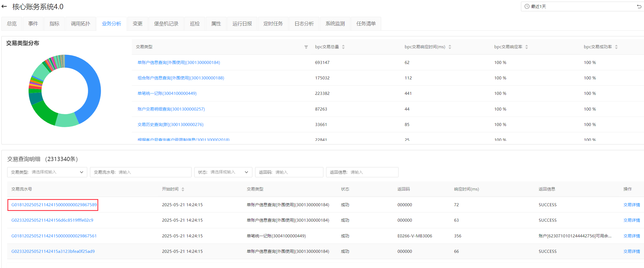The height and width of the screenshot is (268, 644).
Task: Click the clock icon in time range selector
Action: 527,6
